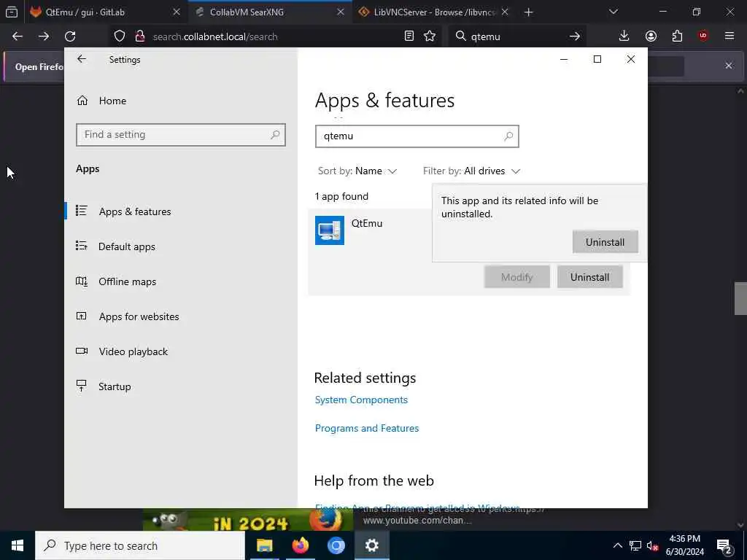Open a new Firefox tab
Viewport: 747px width, 560px height.
528,12
